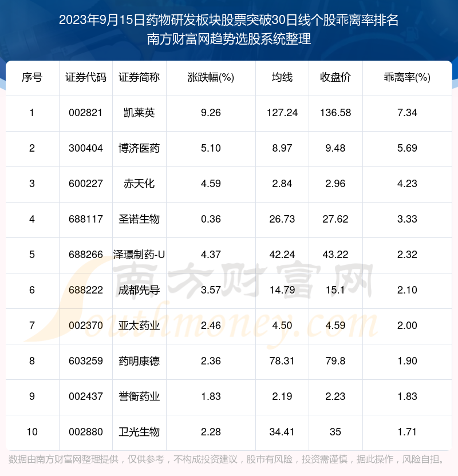Click deviation rate 2.10
The image size is (458, 476).
pos(407,290)
